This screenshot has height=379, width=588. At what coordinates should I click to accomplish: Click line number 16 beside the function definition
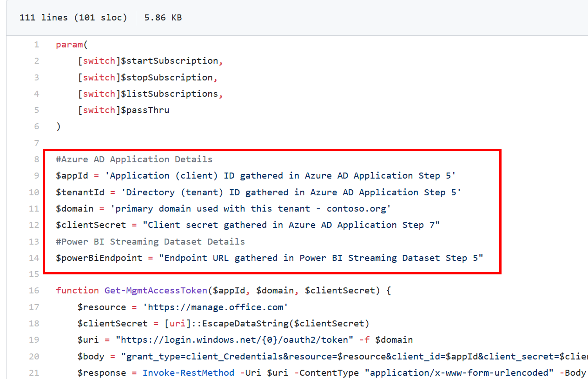33,290
